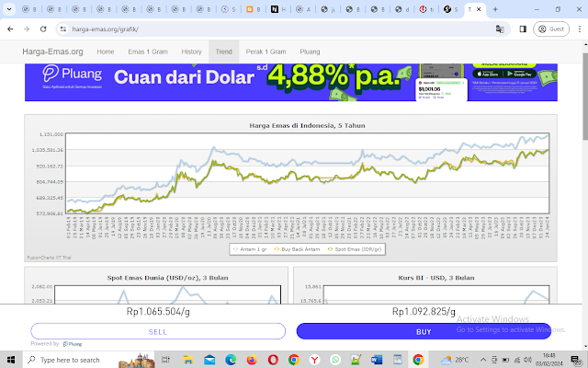Open the tab search dropdown arrow

click(x=8, y=9)
